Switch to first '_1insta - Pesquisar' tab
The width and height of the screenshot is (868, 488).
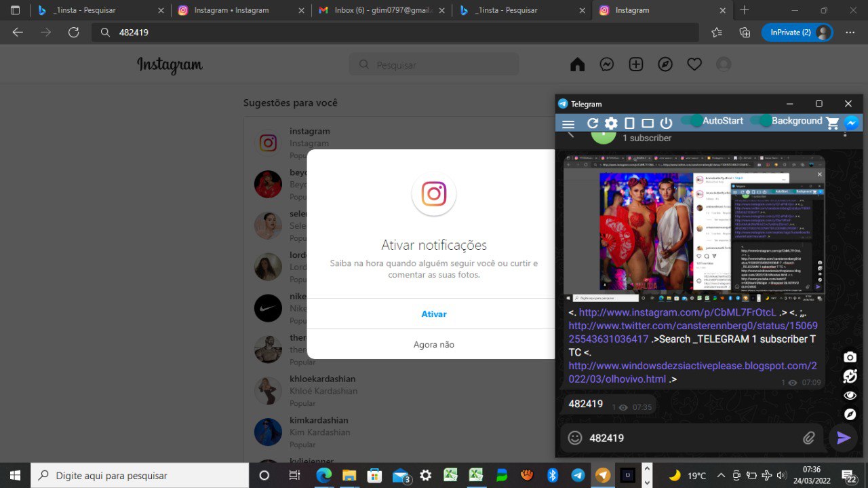pyautogui.click(x=100, y=10)
